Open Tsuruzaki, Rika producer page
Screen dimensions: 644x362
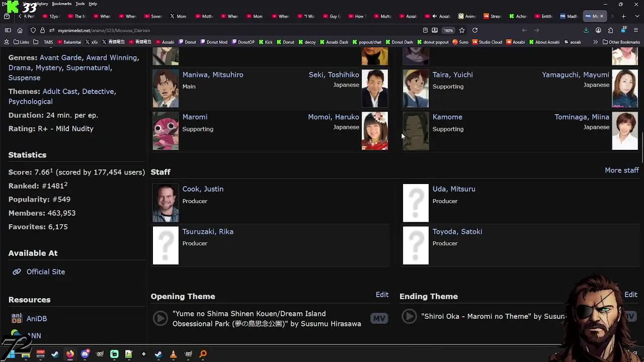(x=208, y=232)
